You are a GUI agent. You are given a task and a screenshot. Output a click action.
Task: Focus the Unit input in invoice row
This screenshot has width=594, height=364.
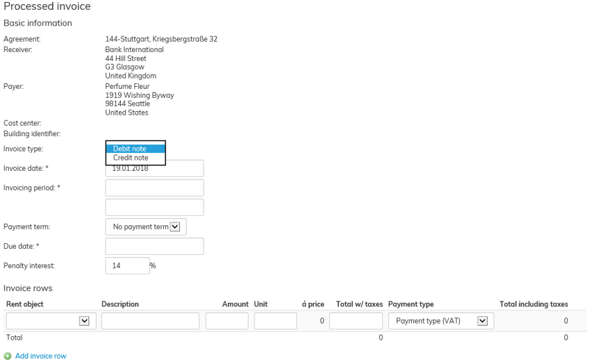(x=275, y=320)
